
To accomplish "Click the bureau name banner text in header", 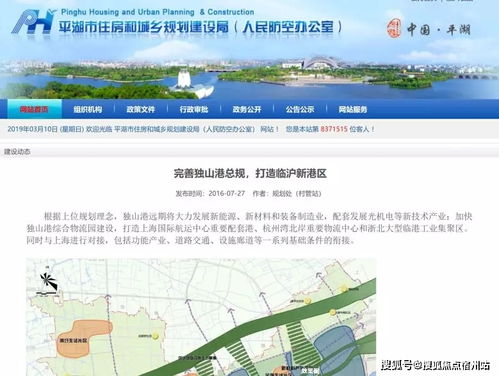I will pyautogui.click(x=200, y=27).
